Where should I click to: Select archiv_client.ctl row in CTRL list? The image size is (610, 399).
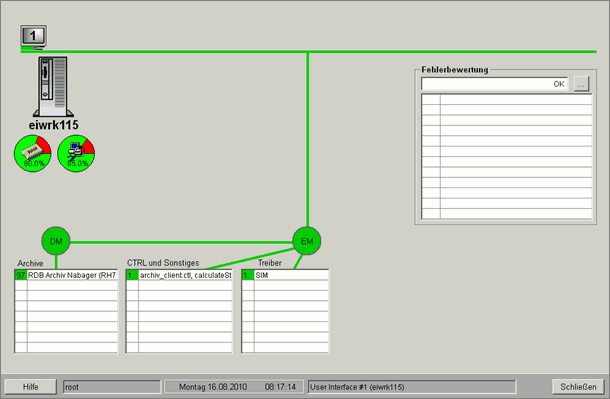[x=179, y=275]
